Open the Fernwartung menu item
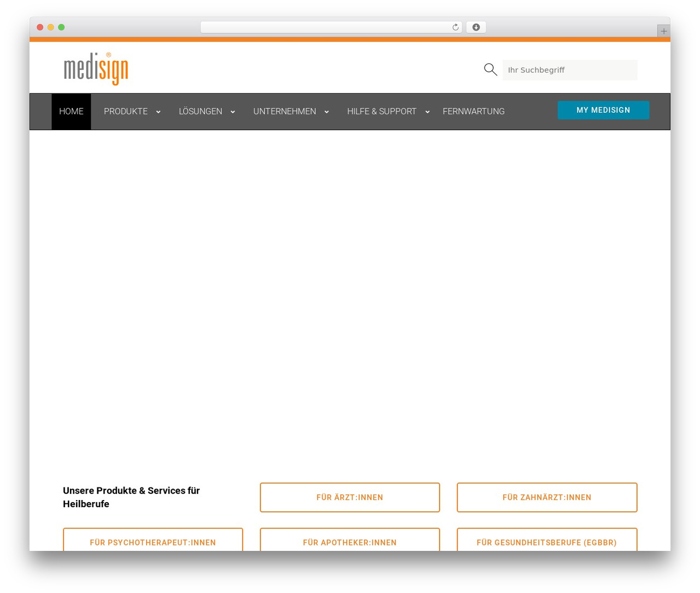700x593 pixels. pos(474,112)
